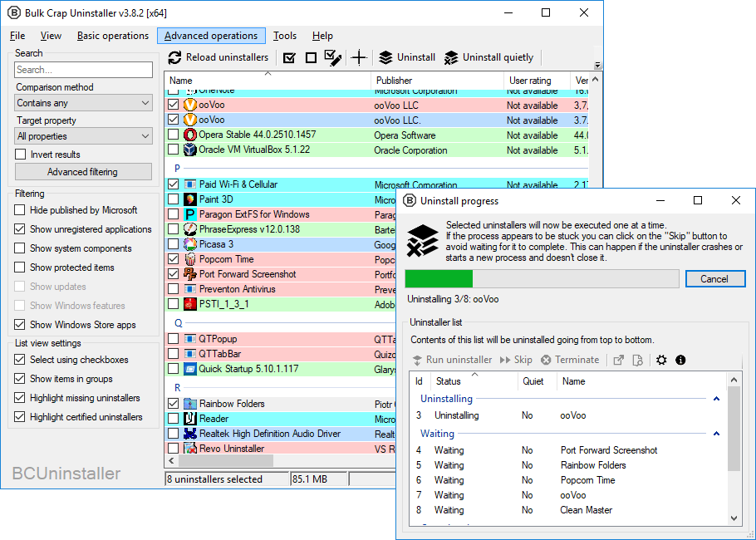Click the Reader app icon
This screenshot has height=540, width=756.
[x=190, y=419]
